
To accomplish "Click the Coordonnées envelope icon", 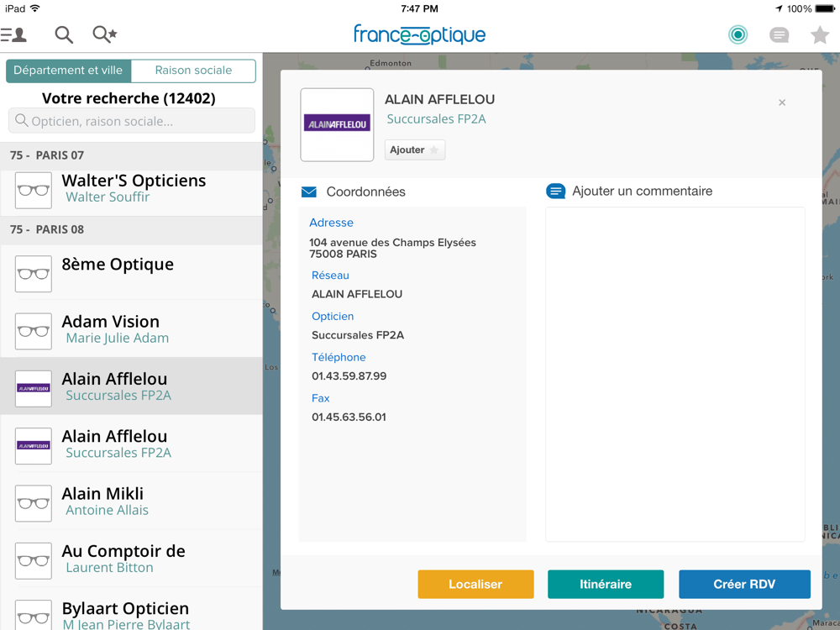I will (x=309, y=192).
